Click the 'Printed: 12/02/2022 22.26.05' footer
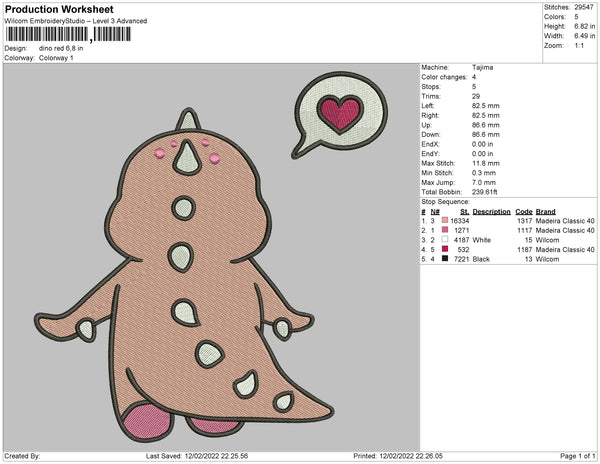The height and width of the screenshot is (464, 600). 398,456
